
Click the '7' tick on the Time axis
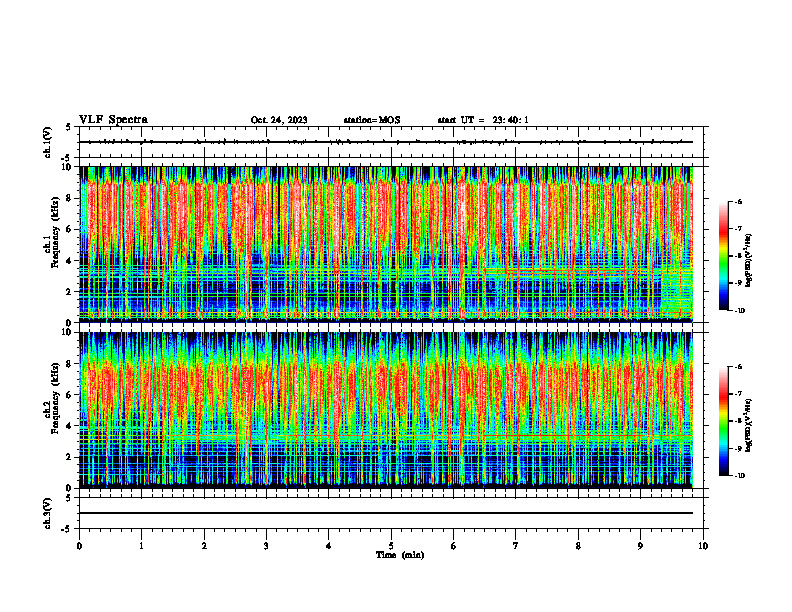click(516, 546)
